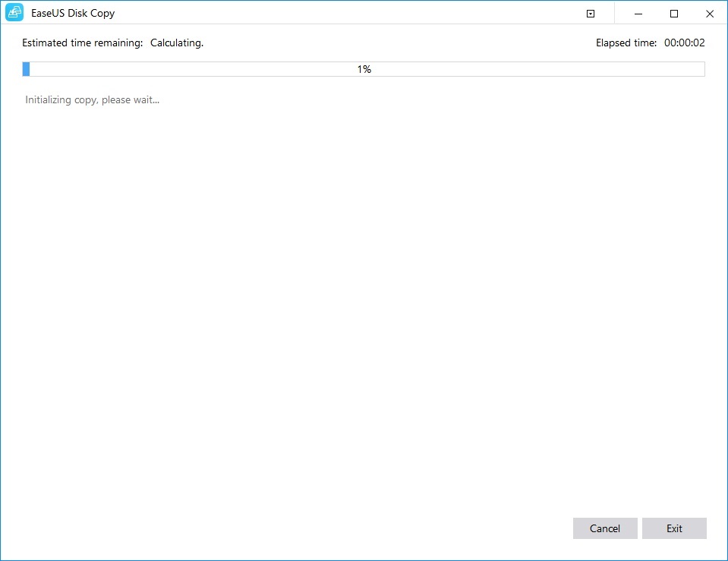
Task: Click the 'Elapsed time:' label
Action: tap(626, 43)
